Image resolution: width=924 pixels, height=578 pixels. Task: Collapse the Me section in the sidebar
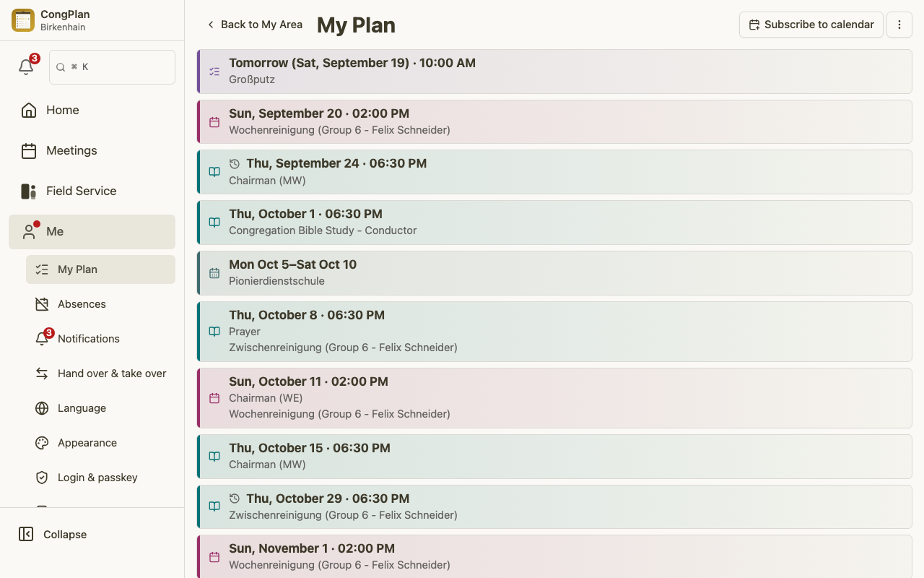pos(92,232)
